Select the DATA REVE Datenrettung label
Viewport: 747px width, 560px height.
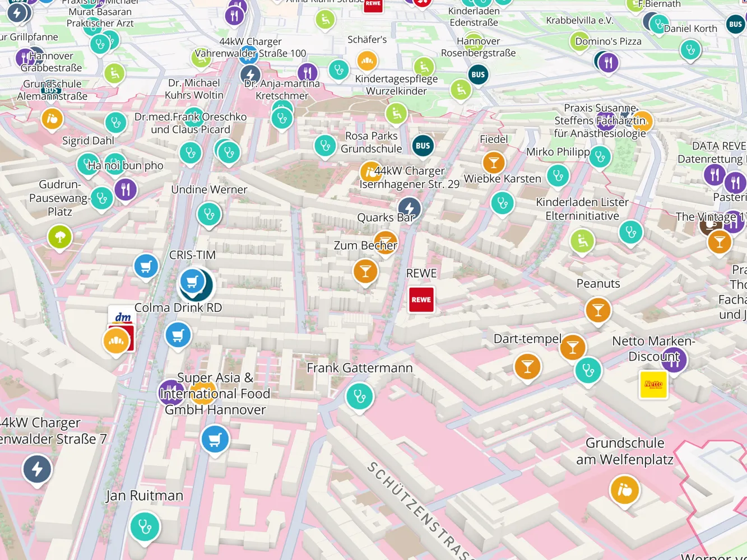coord(712,152)
